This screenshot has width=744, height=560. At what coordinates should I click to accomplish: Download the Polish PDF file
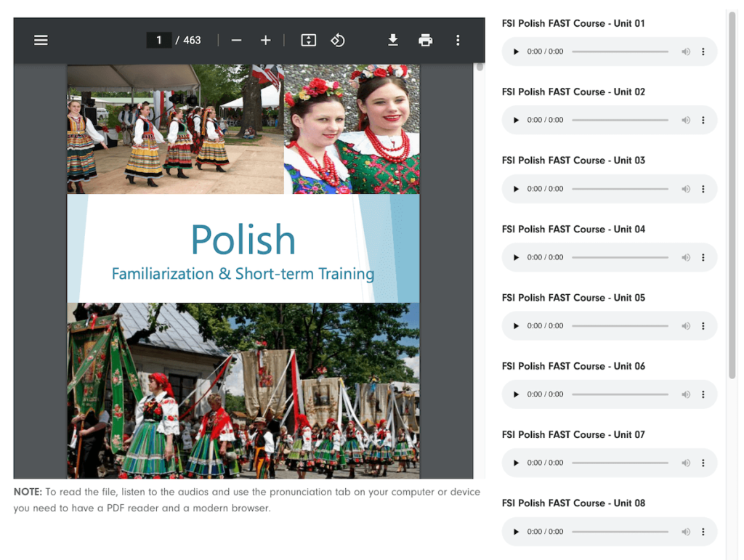(x=393, y=40)
